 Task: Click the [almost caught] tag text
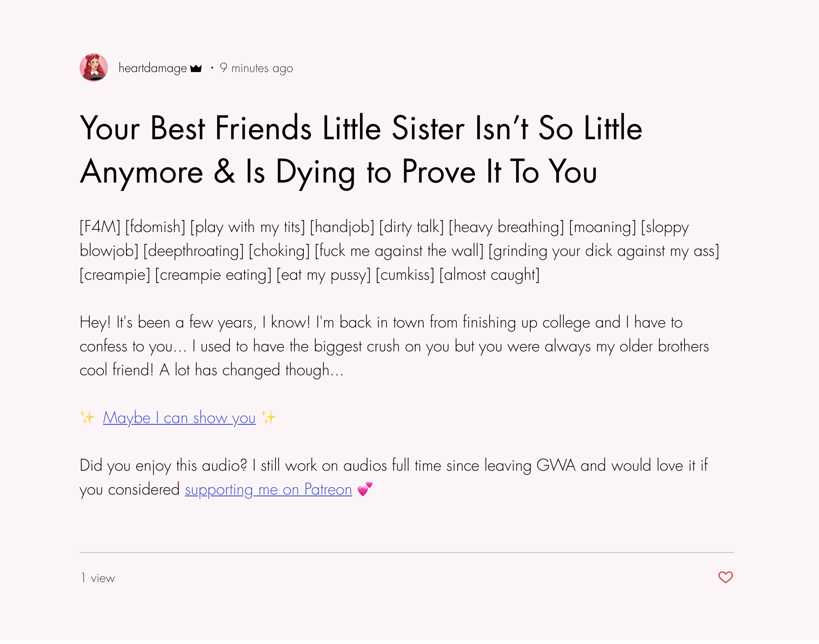(x=489, y=275)
